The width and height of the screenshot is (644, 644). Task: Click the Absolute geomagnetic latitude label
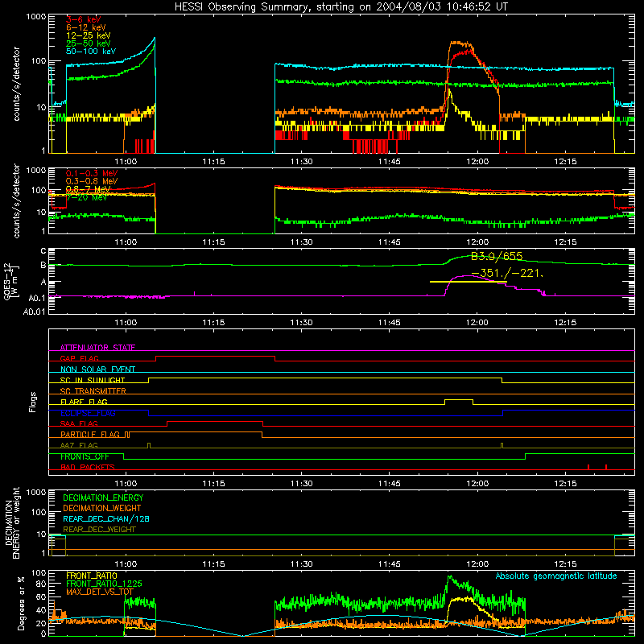coord(556,576)
